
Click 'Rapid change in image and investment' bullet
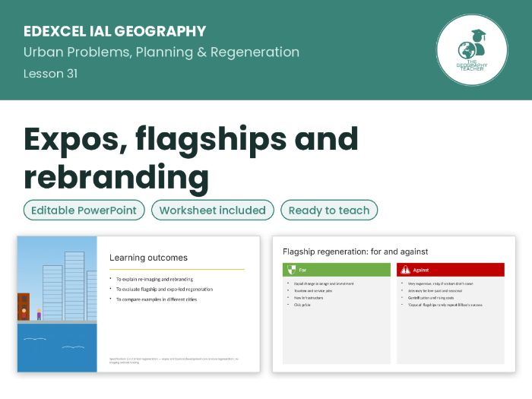(x=324, y=283)
